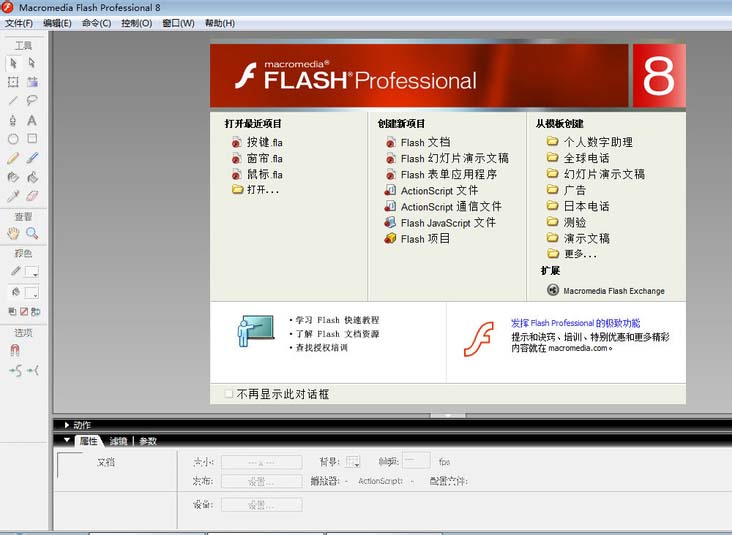Create a new Flash 文档
This screenshot has width=732, height=535.
pyautogui.click(x=418, y=142)
